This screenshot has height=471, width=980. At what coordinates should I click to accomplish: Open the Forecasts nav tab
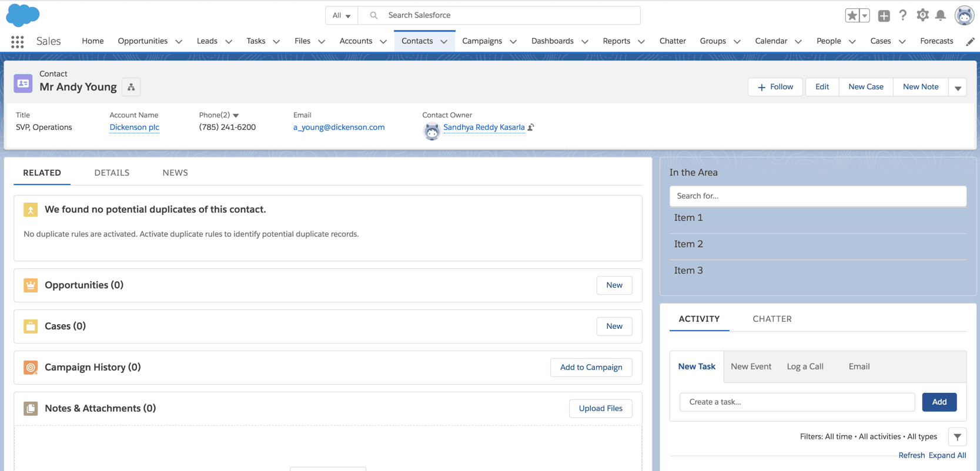[936, 41]
